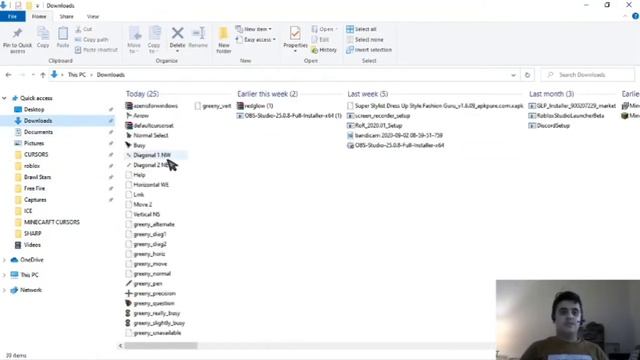Open MINECARFT CURSORS sidebar folder
The image size is (640, 360).
coord(52,222)
